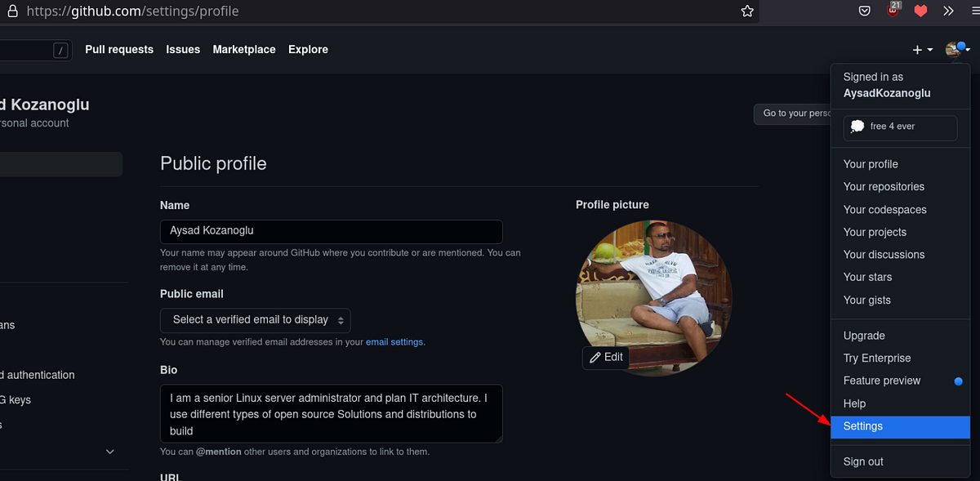Click inside the Bio text area

click(331, 413)
